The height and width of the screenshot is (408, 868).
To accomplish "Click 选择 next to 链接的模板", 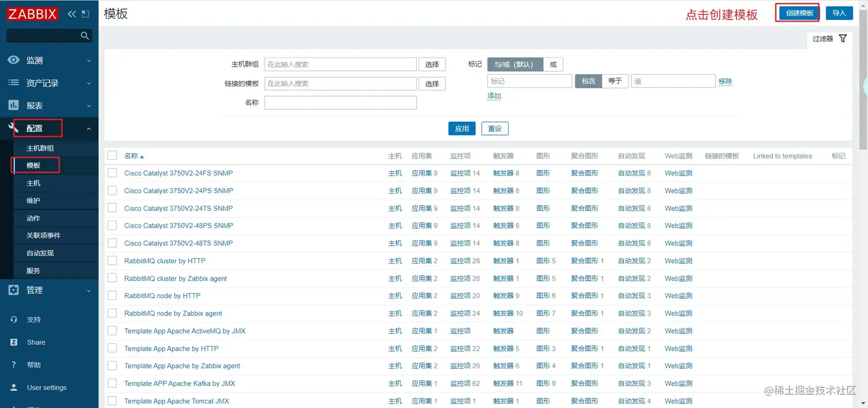I will (x=432, y=84).
